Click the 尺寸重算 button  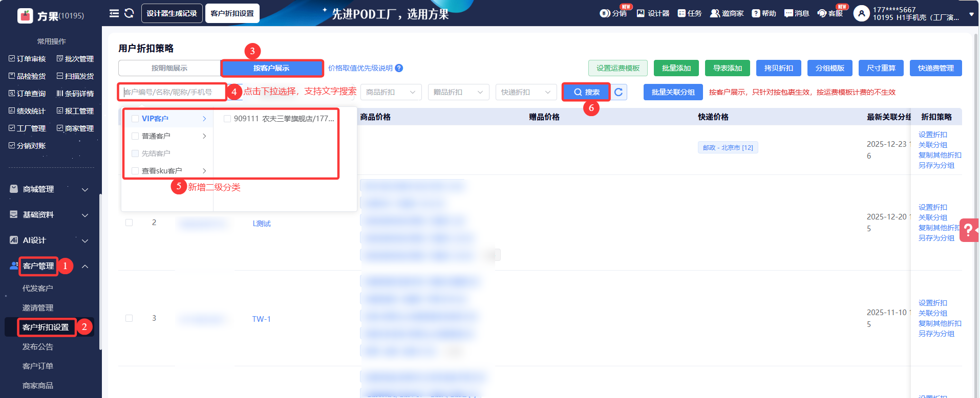[x=881, y=68]
